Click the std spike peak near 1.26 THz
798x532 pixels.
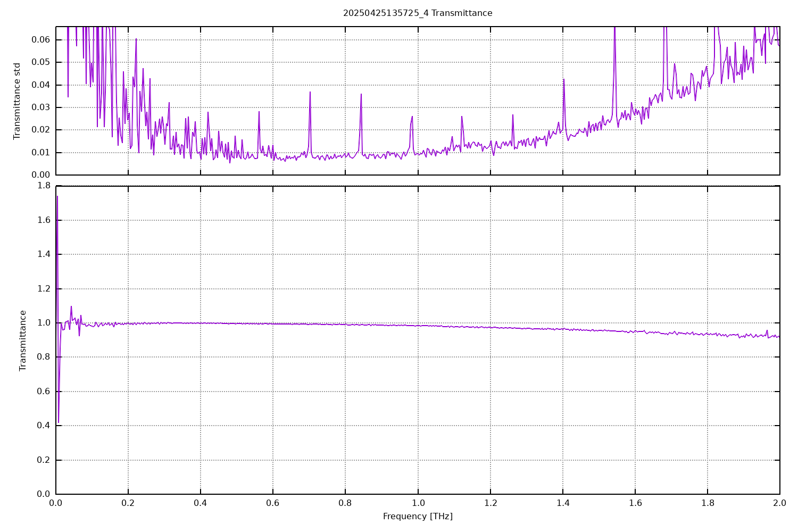pyautogui.click(x=513, y=115)
